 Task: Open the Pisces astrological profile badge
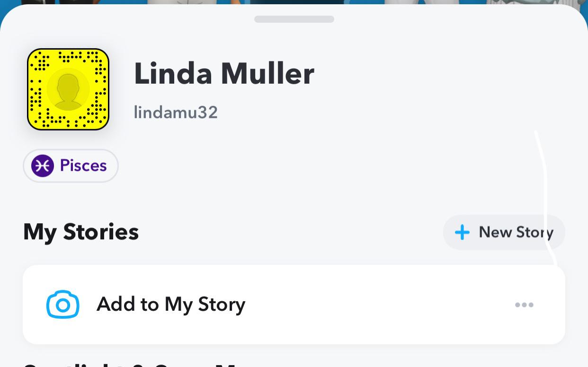coord(71,166)
